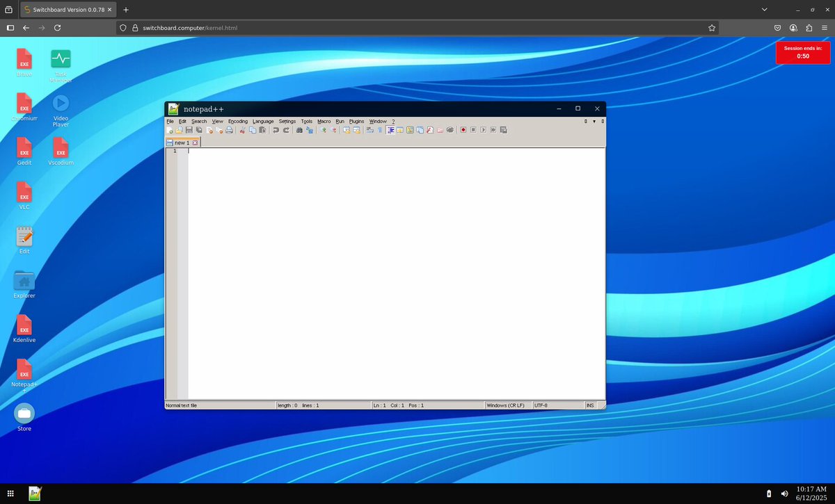This screenshot has width=835, height=504.
Task: Open the black triangle dropdown in menu bar
Action: tap(594, 121)
